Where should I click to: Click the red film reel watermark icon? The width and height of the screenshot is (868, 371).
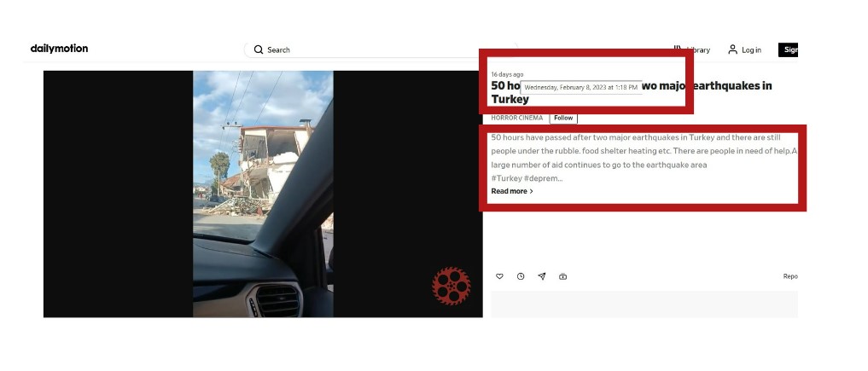point(451,286)
